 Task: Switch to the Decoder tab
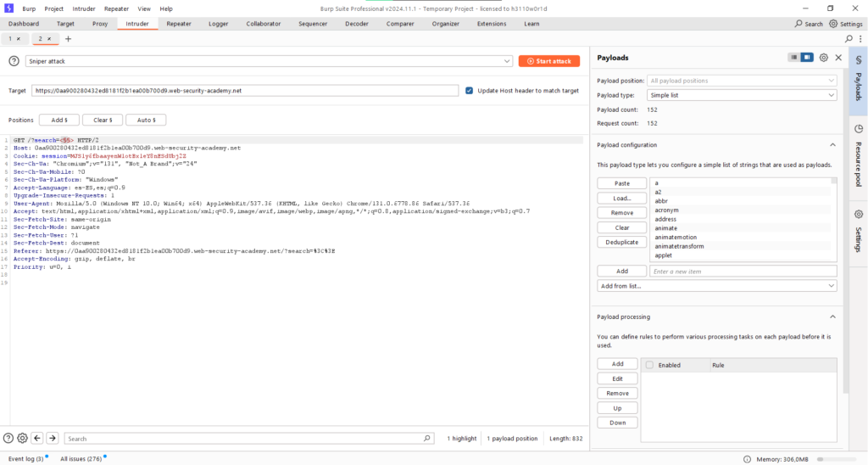(357, 24)
